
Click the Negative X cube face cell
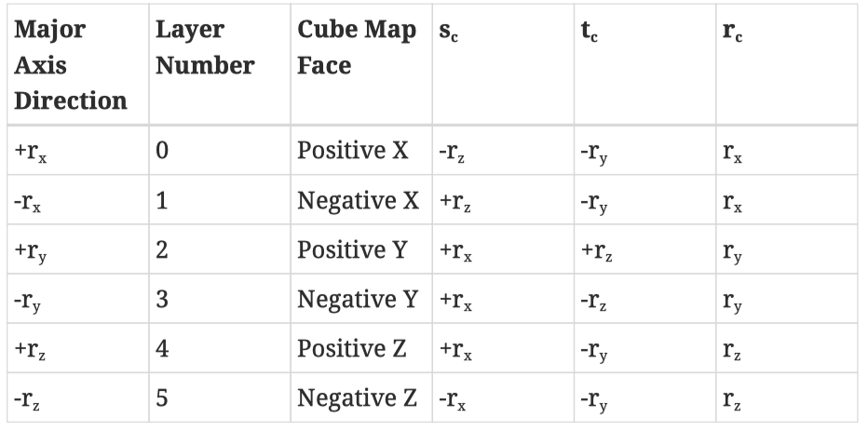pos(358,200)
